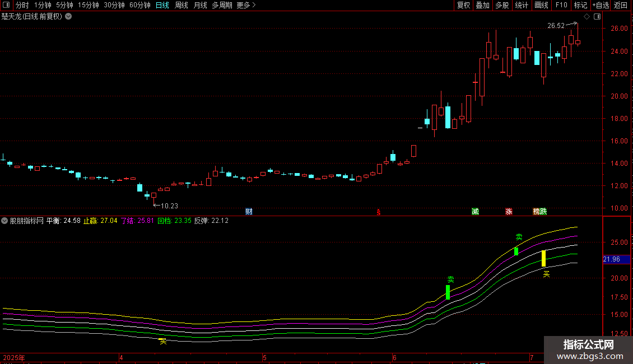Open the 复权 adjustment menu
Screen dimensions: 633x364
pos(463,5)
